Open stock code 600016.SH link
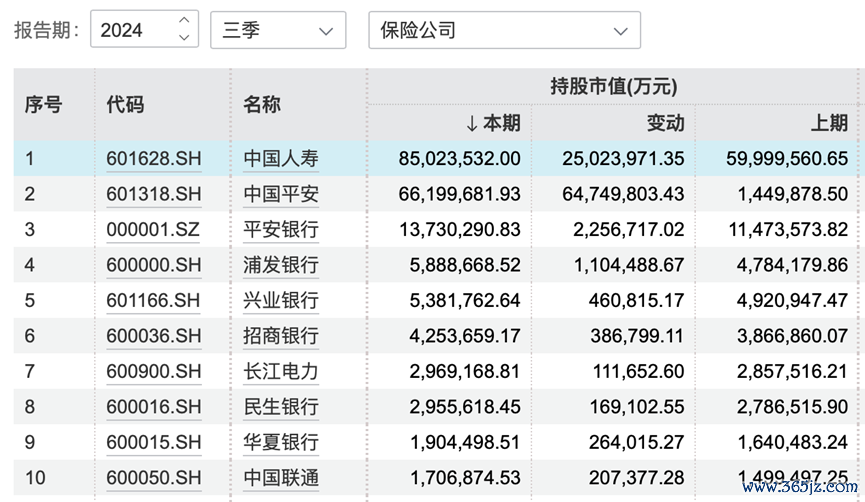Image resolution: width=865 pixels, height=502 pixels. coord(154,407)
